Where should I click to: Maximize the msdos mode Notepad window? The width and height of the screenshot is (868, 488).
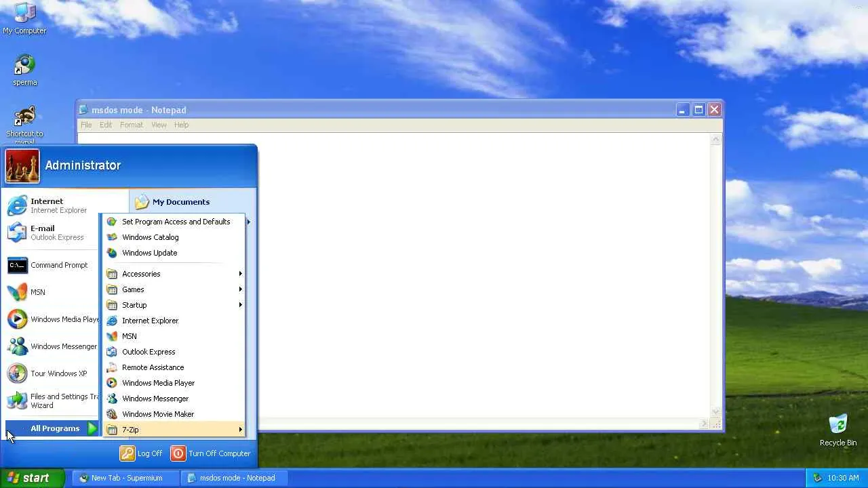point(698,110)
